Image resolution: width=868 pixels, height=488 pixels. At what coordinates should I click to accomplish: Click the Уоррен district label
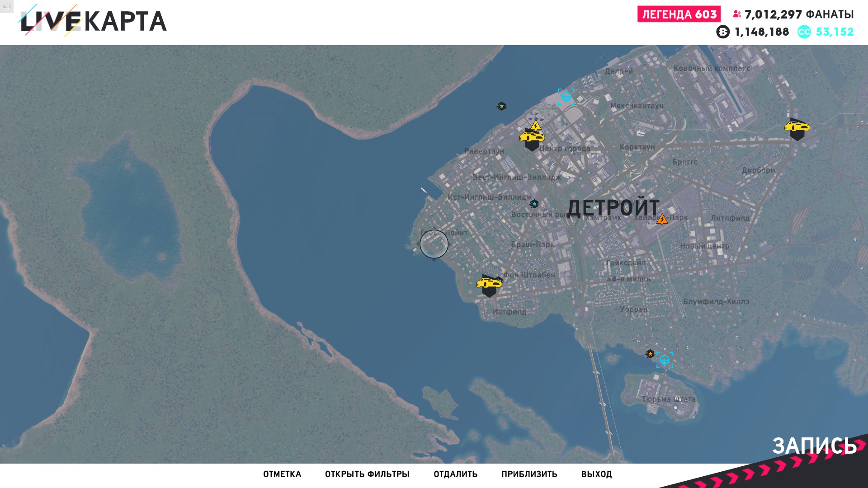coord(634,310)
